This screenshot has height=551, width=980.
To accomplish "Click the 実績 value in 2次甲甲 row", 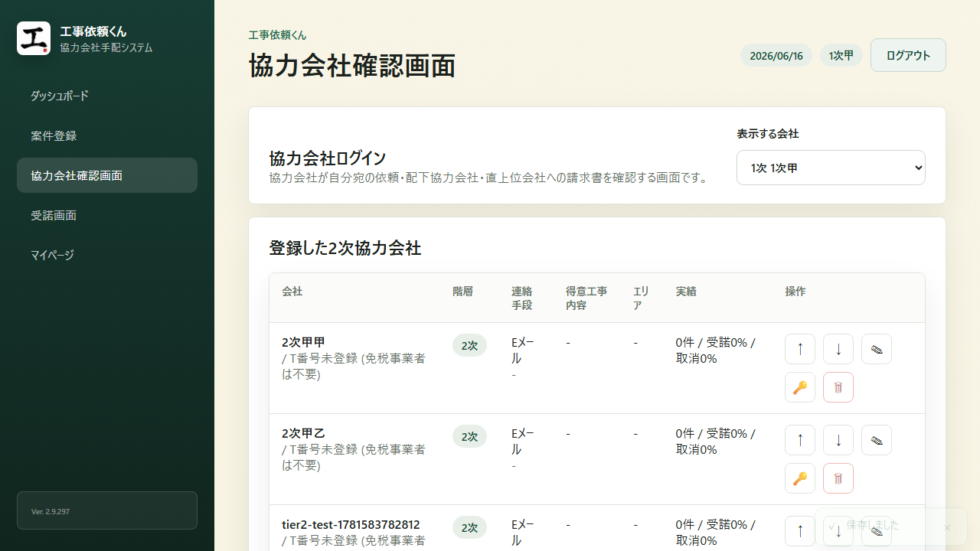I will (x=716, y=350).
